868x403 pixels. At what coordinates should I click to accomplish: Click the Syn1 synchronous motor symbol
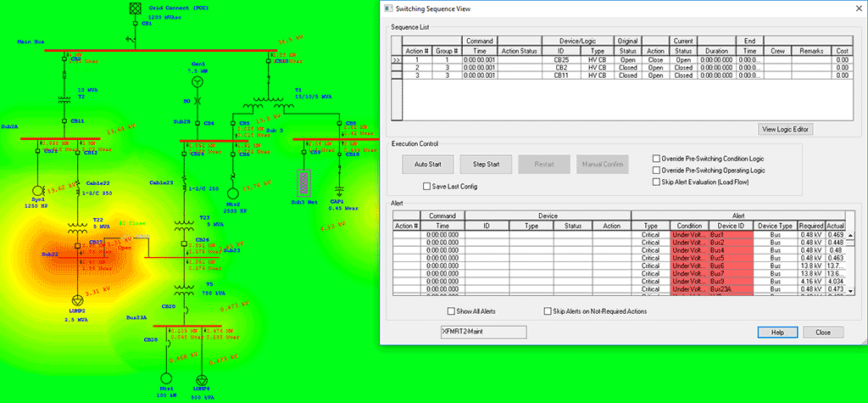pyautogui.click(x=38, y=189)
